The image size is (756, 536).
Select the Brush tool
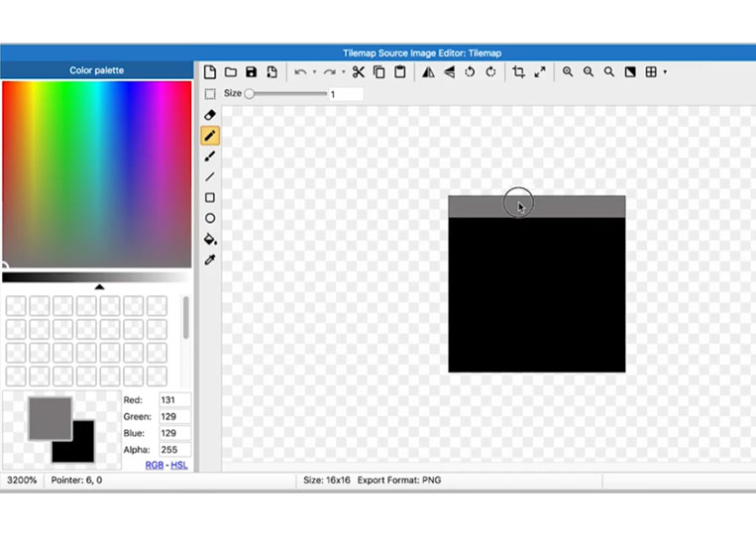pyautogui.click(x=210, y=157)
